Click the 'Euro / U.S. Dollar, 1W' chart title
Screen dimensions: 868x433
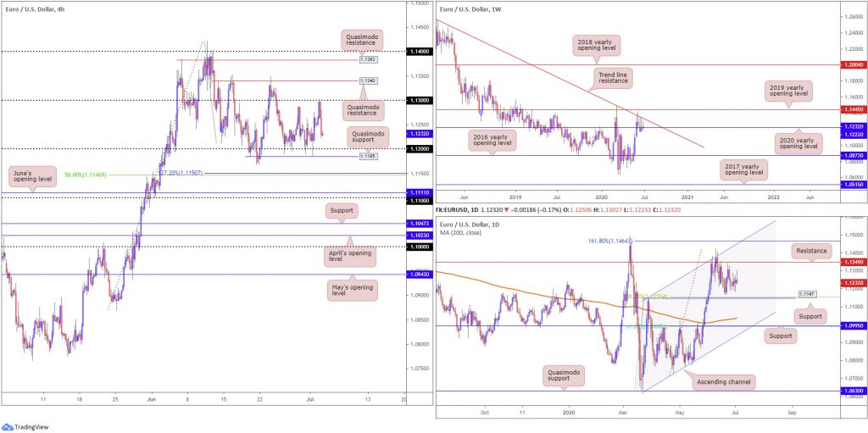471,9
